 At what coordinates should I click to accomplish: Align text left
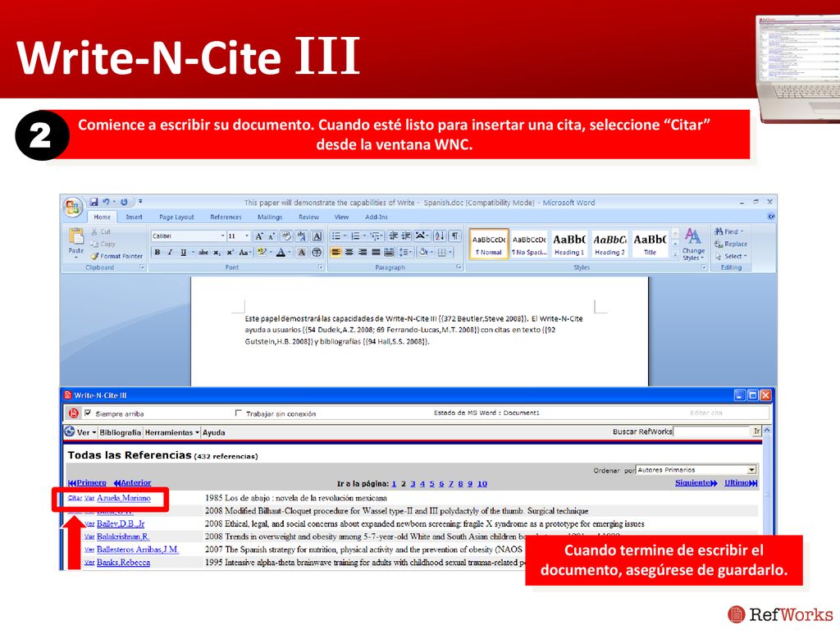pos(336,252)
